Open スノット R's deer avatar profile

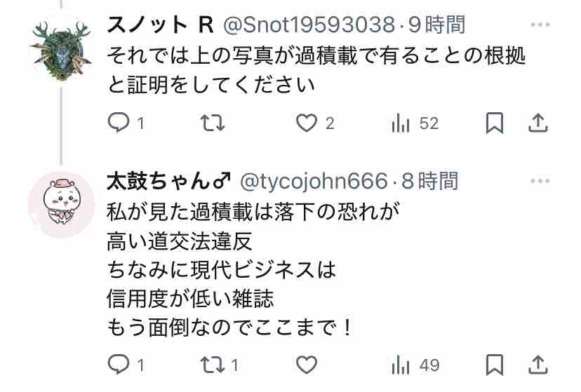[61, 50]
